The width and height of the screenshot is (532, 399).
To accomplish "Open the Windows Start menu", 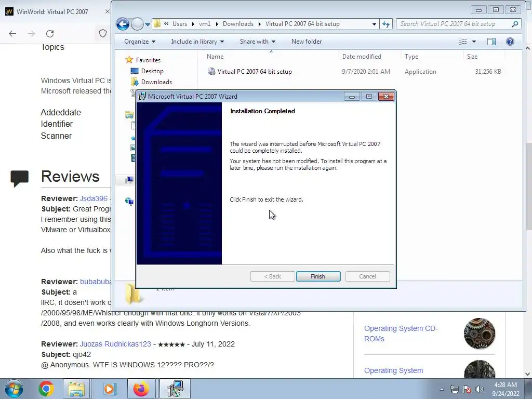I will tap(14, 389).
